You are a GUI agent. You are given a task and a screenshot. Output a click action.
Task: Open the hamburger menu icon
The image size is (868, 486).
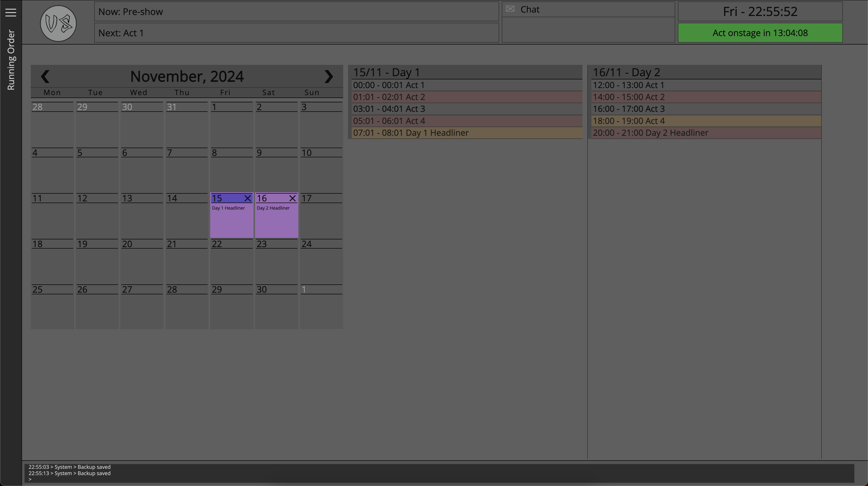(11, 12)
